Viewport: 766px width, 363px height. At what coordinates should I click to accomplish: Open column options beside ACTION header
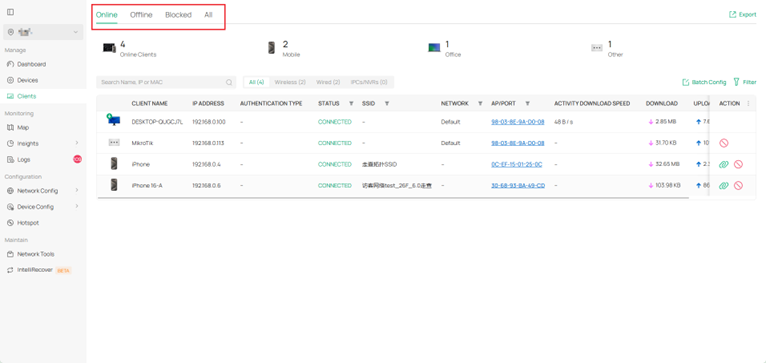coord(748,104)
